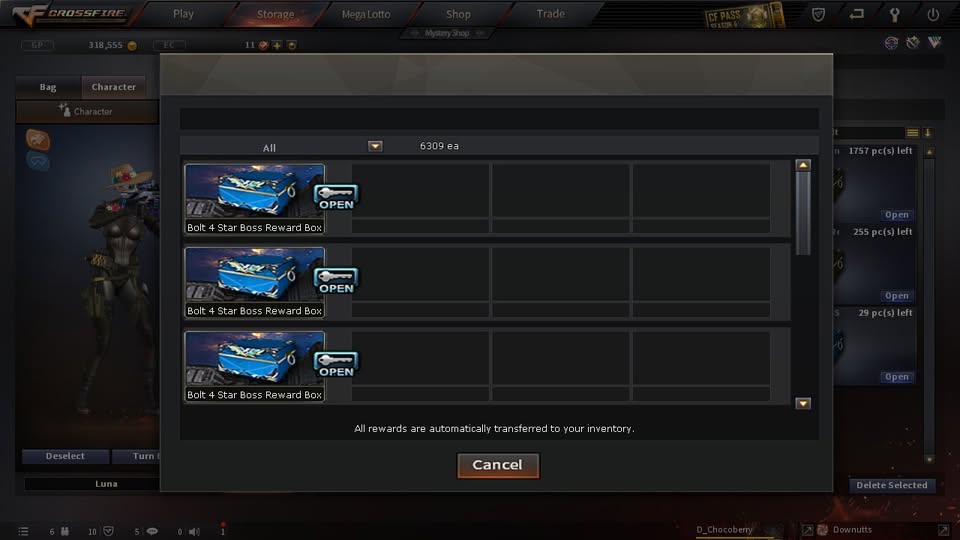Click the scroll up arrow in reward list
This screenshot has height=540, width=960.
pyautogui.click(x=803, y=165)
